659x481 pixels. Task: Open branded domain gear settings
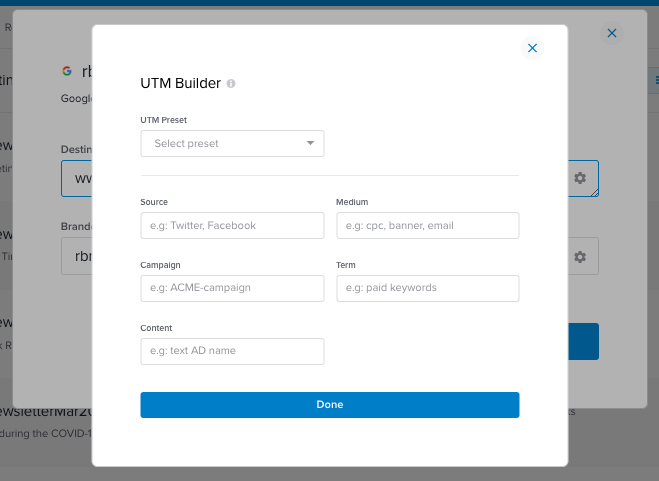tap(580, 257)
